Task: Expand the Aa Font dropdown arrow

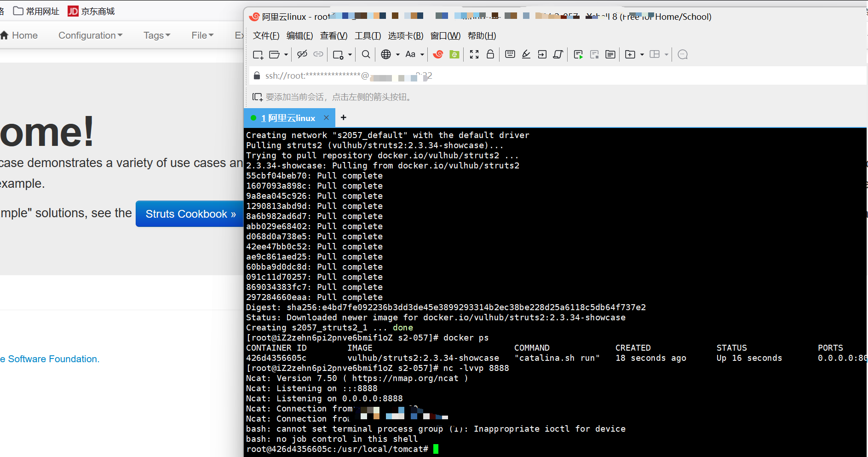Action: click(422, 55)
